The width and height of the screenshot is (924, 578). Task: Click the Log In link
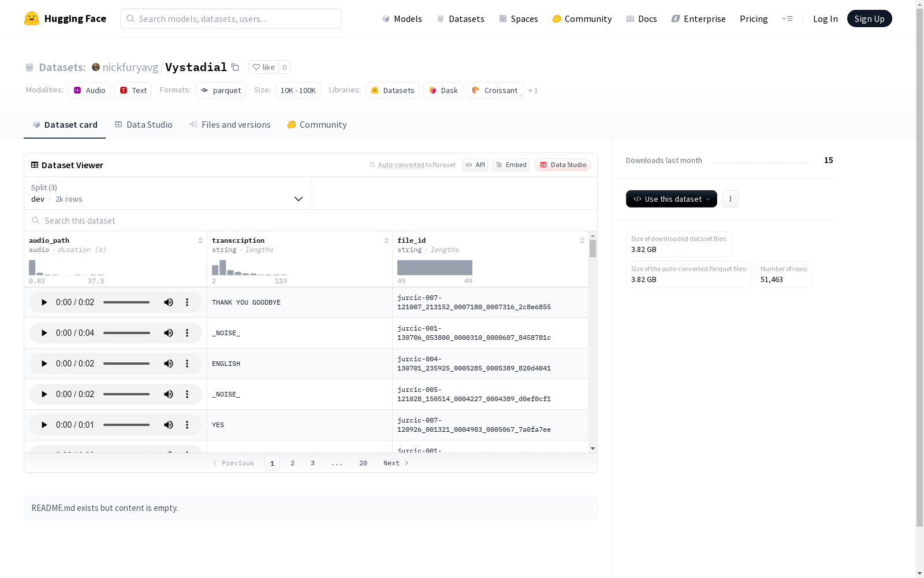pyautogui.click(x=825, y=18)
